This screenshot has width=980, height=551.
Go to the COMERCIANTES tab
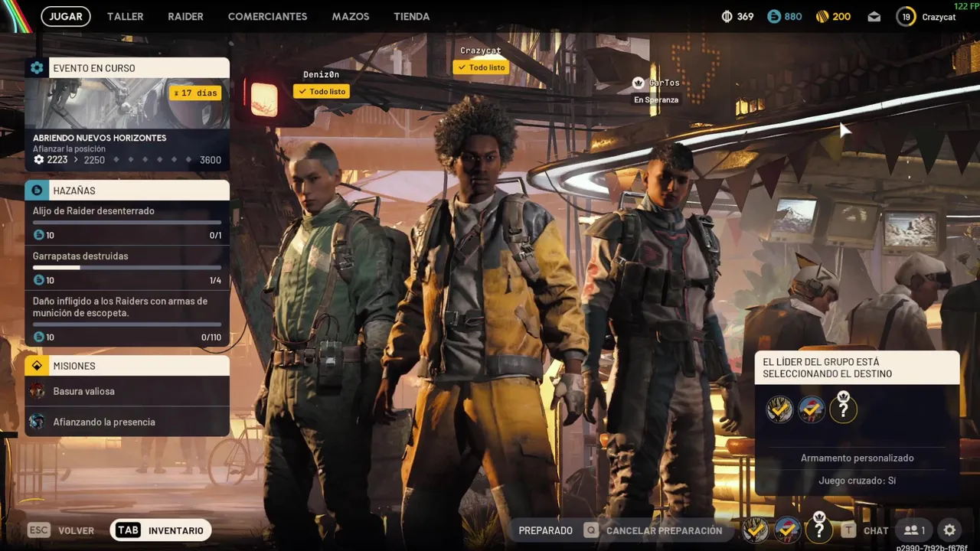pos(267,16)
